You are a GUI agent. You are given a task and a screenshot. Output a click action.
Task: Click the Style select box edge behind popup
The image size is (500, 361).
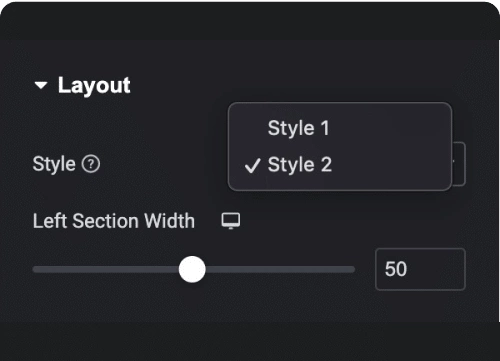click(459, 164)
